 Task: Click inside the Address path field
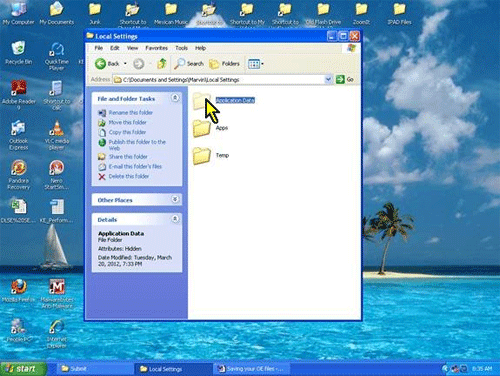[x=218, y=80]
